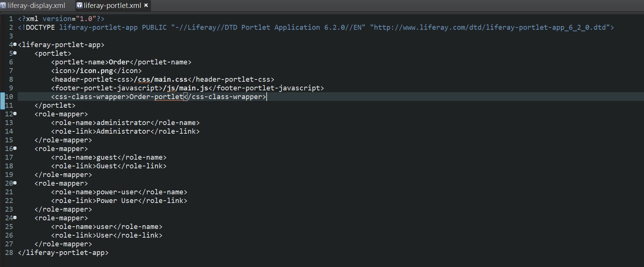Click role-name value administrator
Screen dimensions: 644x267
[124, 123]
